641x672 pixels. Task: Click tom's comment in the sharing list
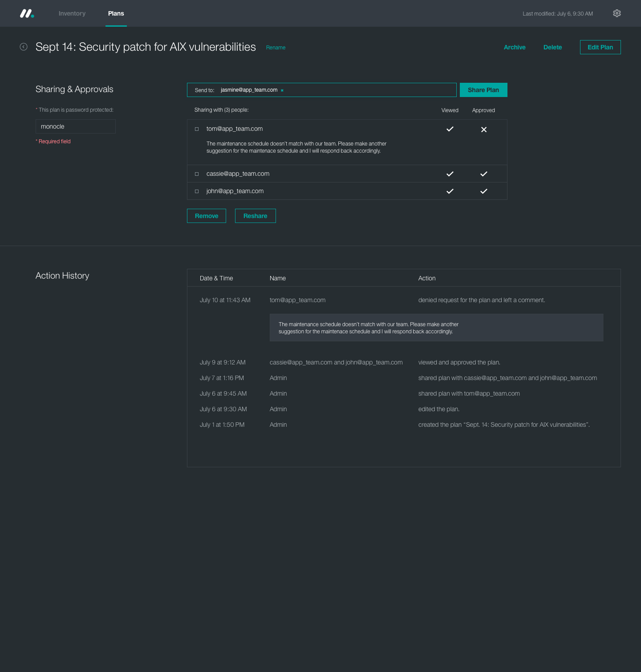coord(296,147)
